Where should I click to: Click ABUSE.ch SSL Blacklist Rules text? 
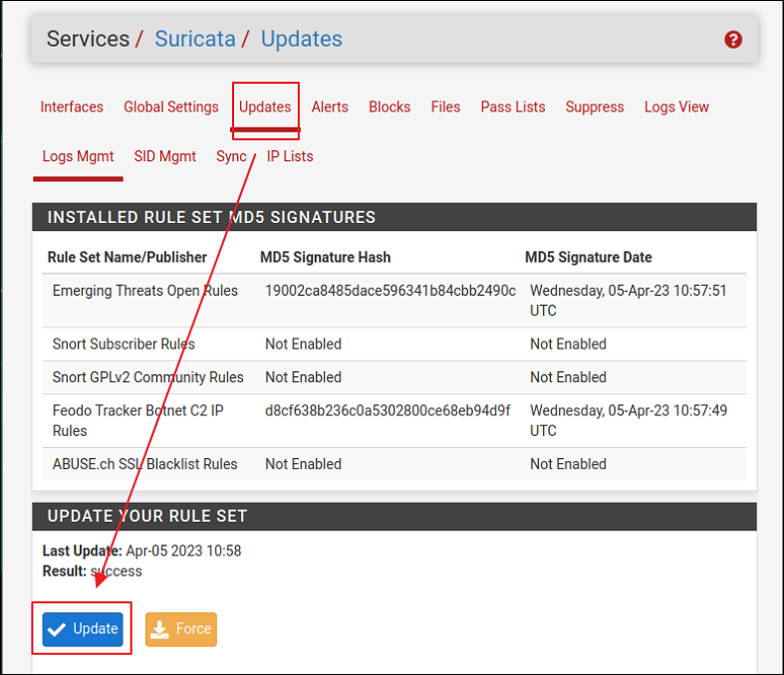[x=145, y=464]
